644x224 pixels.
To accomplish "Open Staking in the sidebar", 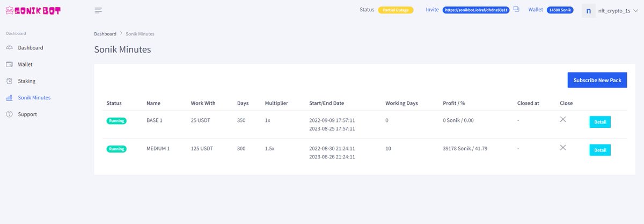I will click(27, 81).
